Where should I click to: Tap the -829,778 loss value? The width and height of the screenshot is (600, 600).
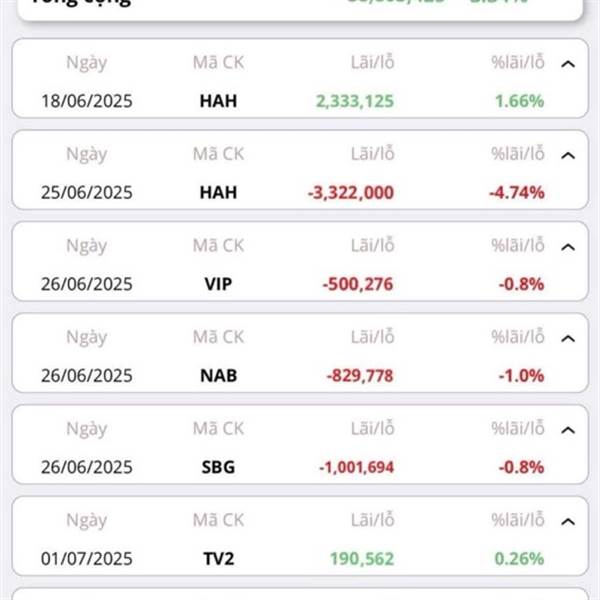[x=360, y=376]
